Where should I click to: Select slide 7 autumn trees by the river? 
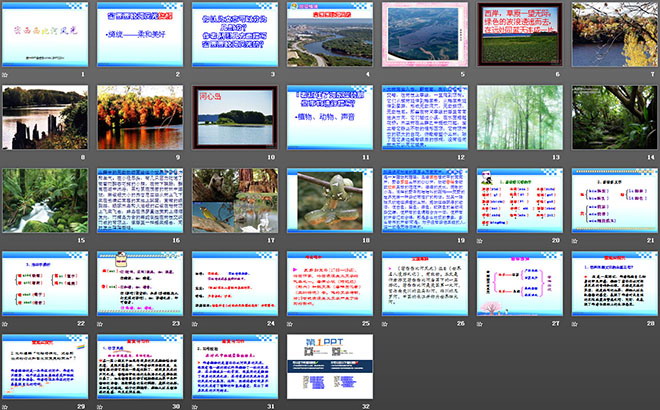point(614,34)
